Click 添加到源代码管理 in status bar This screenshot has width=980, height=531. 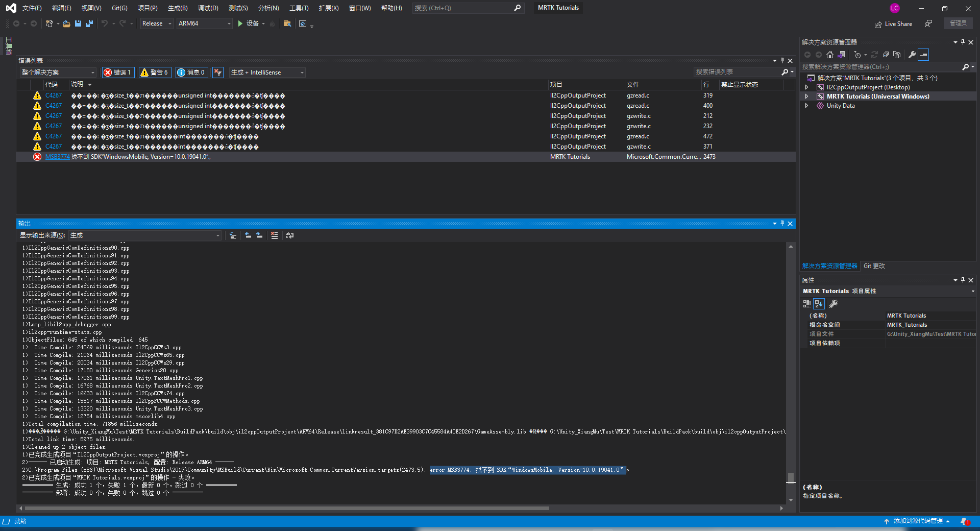point(918,521)
